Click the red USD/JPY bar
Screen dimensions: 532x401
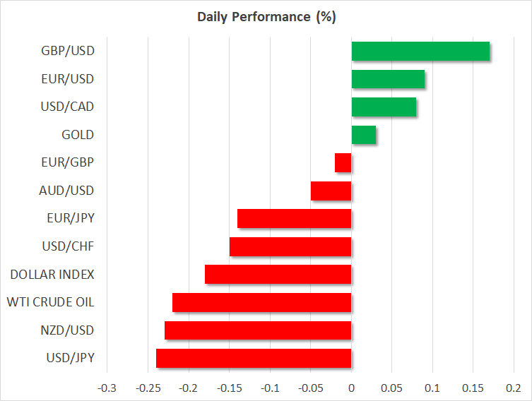(254, 358)
